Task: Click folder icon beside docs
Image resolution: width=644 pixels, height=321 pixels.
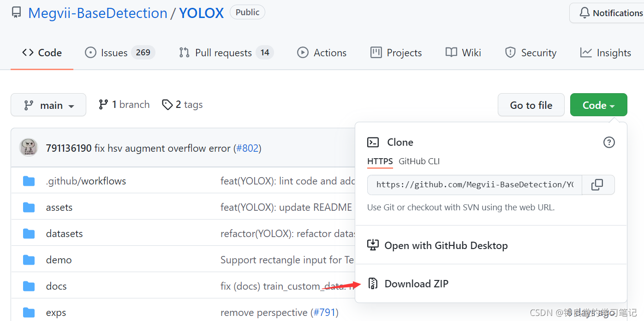Action: pyautogui.click(x=29, y=286)
